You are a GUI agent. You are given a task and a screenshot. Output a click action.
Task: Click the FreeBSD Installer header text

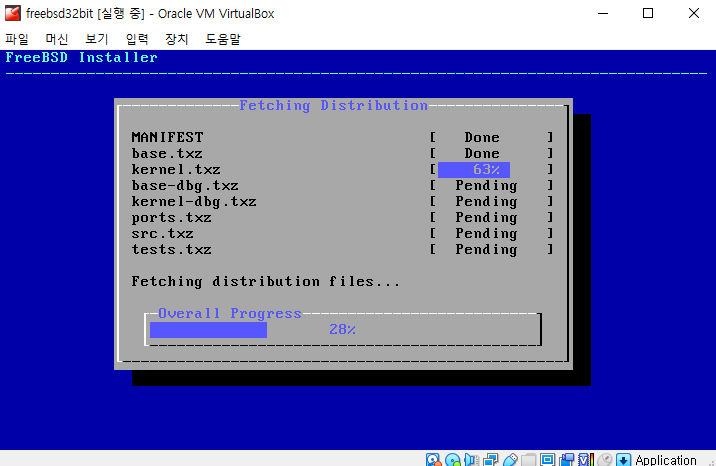[x=82, y=58]
